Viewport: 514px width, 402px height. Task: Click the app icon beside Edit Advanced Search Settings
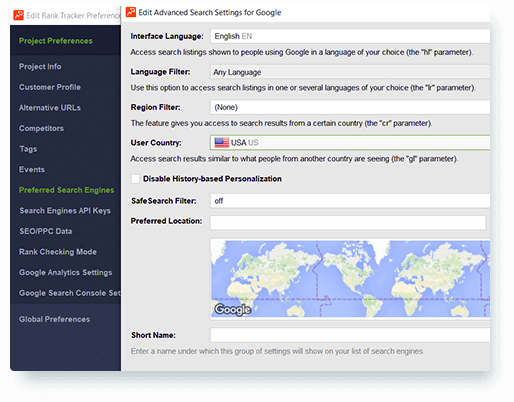[131, 12]
